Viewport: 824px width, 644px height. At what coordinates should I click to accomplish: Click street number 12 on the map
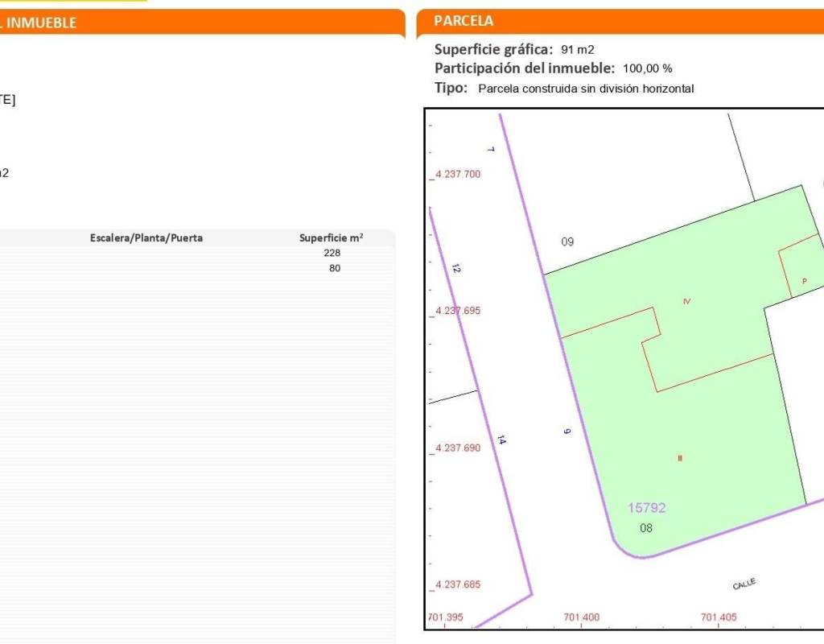455,269
